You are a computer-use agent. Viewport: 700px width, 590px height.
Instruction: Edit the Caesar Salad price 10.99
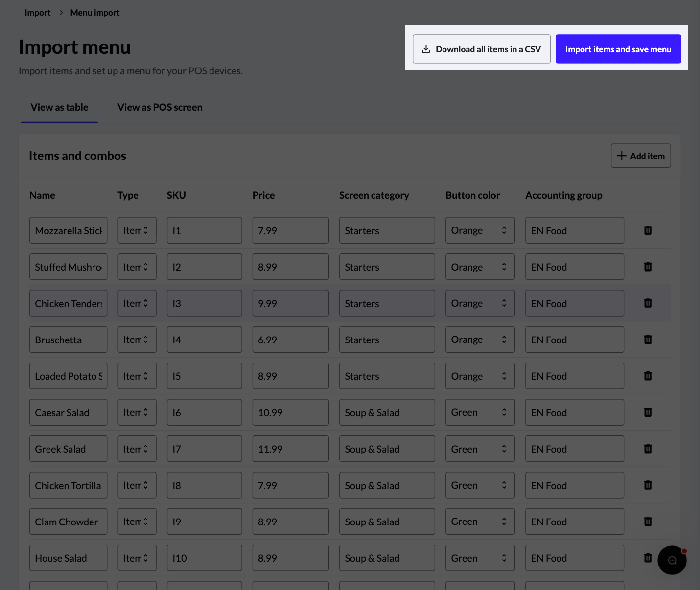click(291, 412)
